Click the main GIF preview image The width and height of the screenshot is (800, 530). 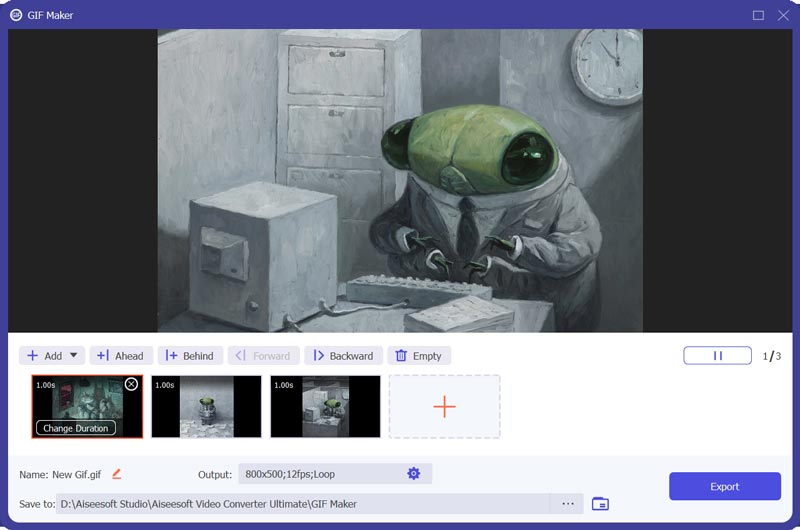coord(400,181)
